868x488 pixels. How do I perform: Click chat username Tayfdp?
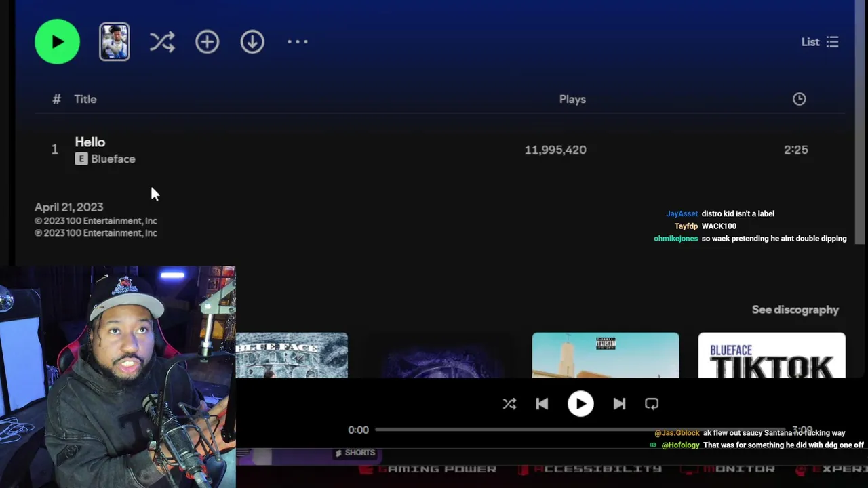(686, 226)
